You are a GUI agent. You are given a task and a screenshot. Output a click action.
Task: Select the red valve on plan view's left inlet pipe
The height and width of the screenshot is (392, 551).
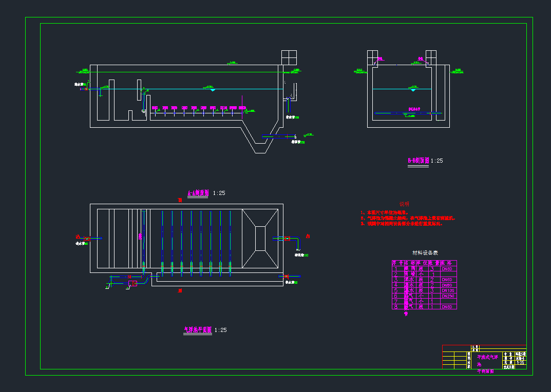(87, 238)
